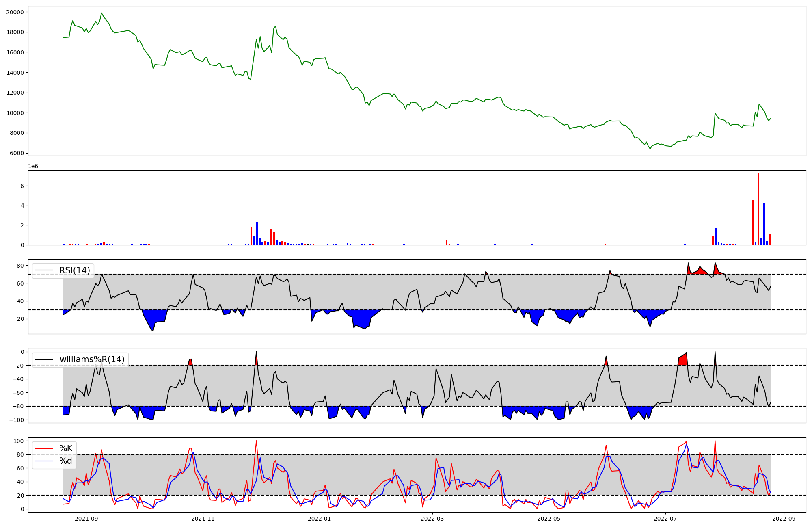Click the 2022-09 x-axis date label
This screenshot has width=812, height=528.
[784, 519]
